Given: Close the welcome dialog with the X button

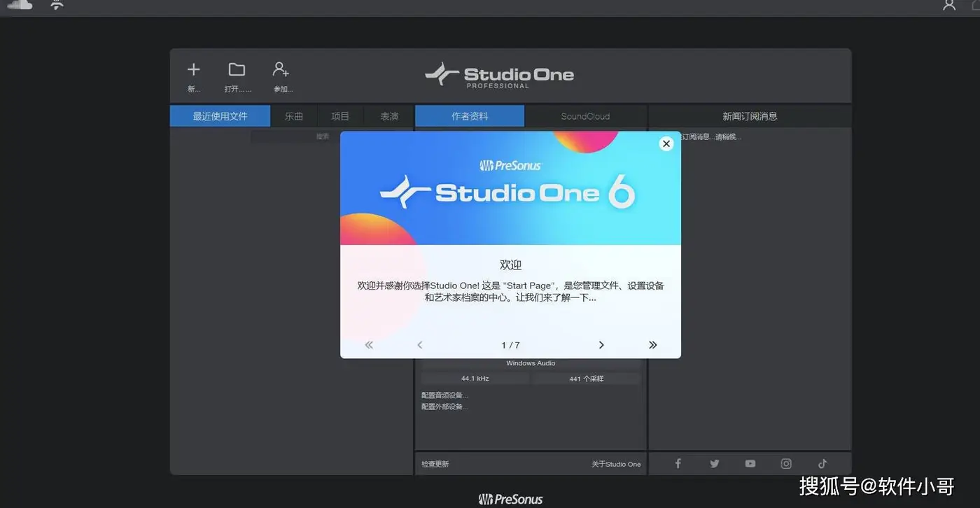Looking at the screenshot, I should click(666, 143).
